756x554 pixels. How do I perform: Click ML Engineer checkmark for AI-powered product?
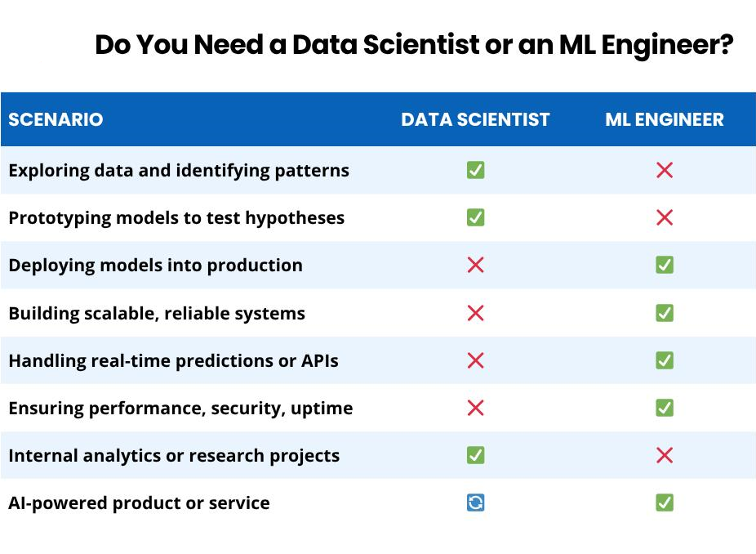pyautogui.click(x=665, y=503)
